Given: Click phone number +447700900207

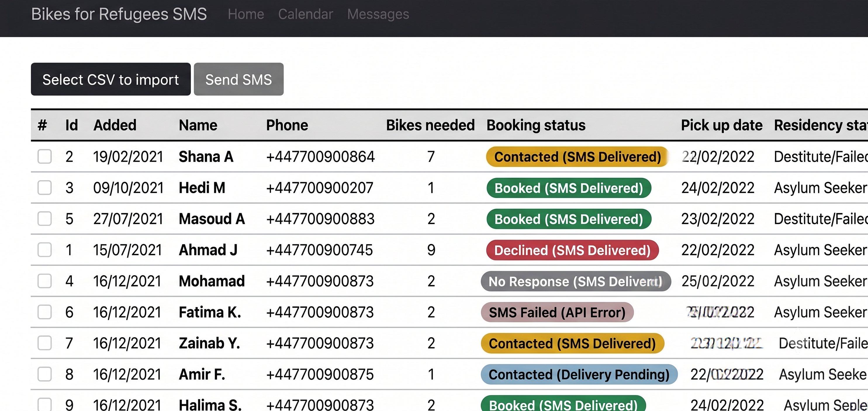Looking at the screenshot, I should pos(320,188).
